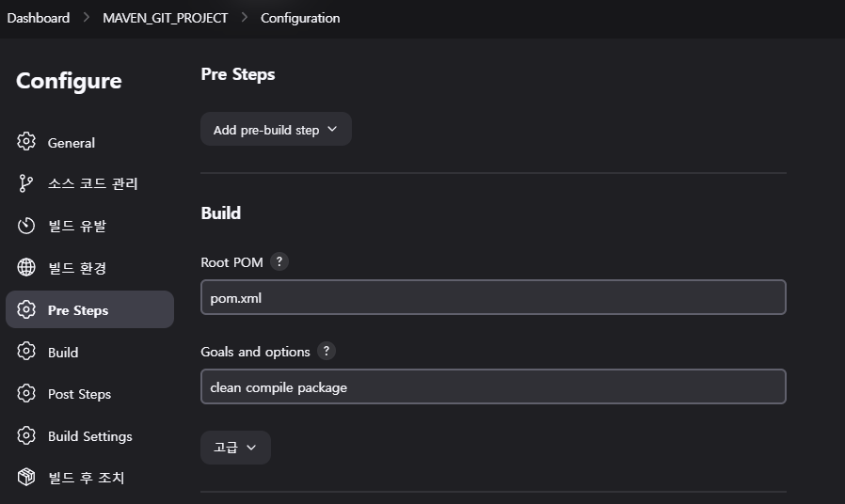This screenshot has height=504, width=845.
Task: Open help for Root POM
Action: 279,261
